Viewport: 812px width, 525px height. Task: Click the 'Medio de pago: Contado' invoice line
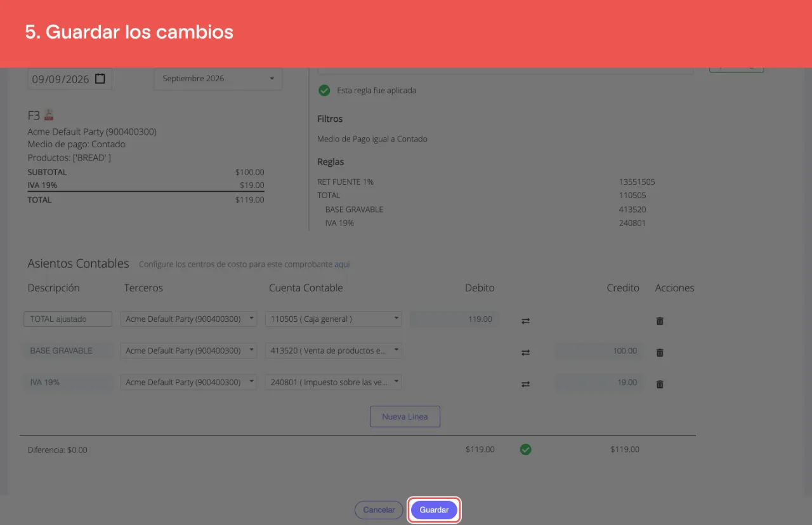[77, 144]
